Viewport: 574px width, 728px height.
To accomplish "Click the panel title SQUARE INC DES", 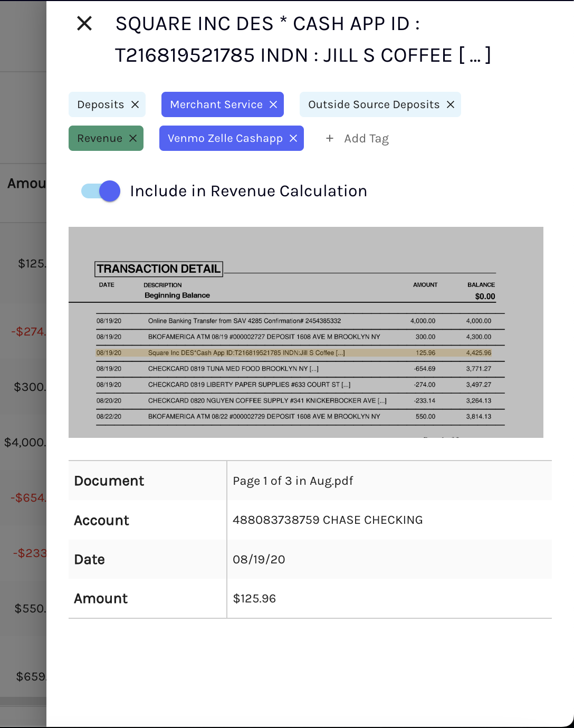I will click(x=303, y=40).
